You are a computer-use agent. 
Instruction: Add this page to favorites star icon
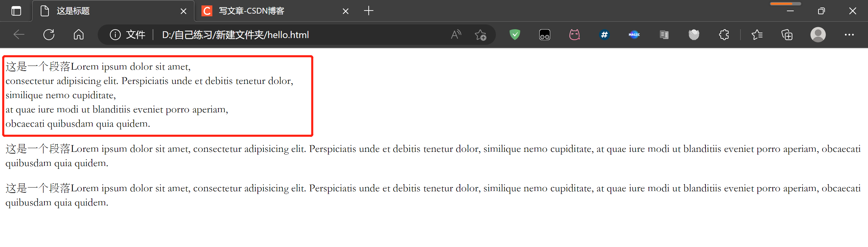(480, 35)
